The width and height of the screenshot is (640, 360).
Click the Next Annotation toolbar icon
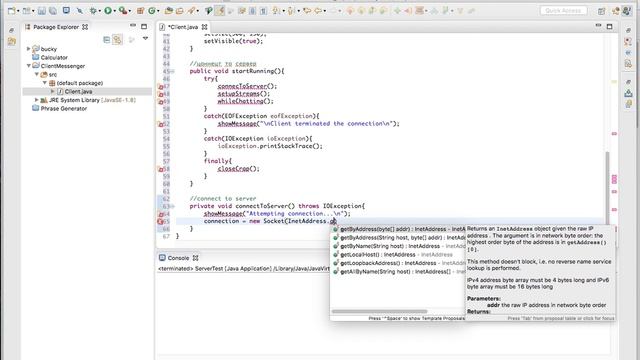pyautogui.click(x=277, y=11)
